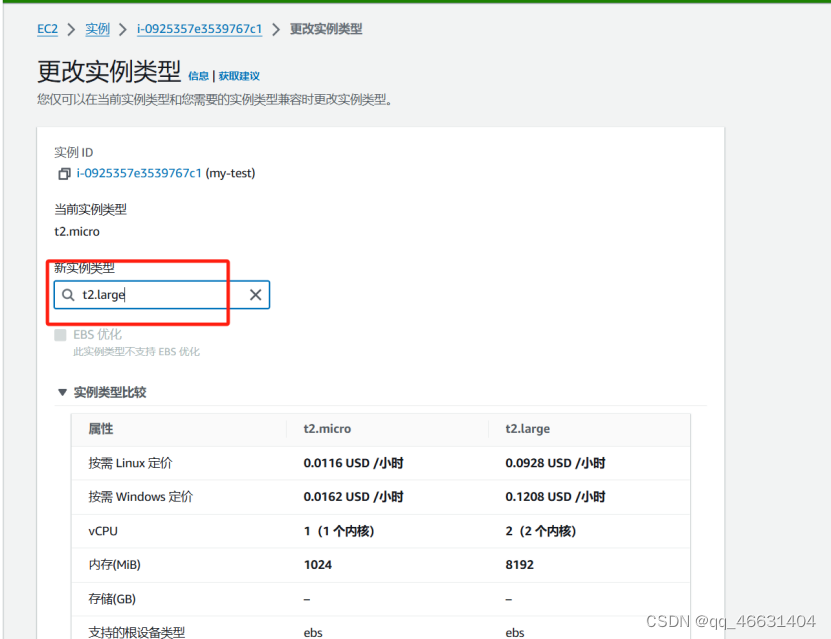Screen dimensions: 831x639
Task: Click the t2.micro column header
Action: pyautogui.click(x=327, y=429)
